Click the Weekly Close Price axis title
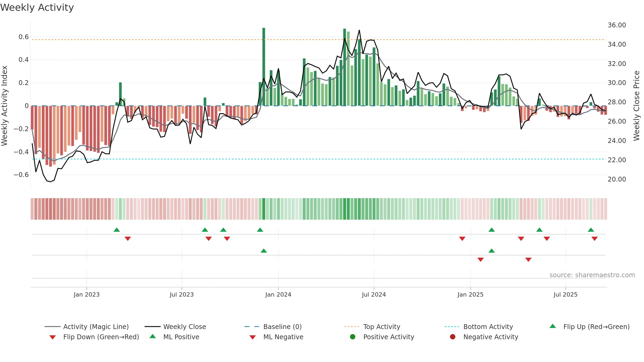The image size is (644, 362). (x=636, y=106)
